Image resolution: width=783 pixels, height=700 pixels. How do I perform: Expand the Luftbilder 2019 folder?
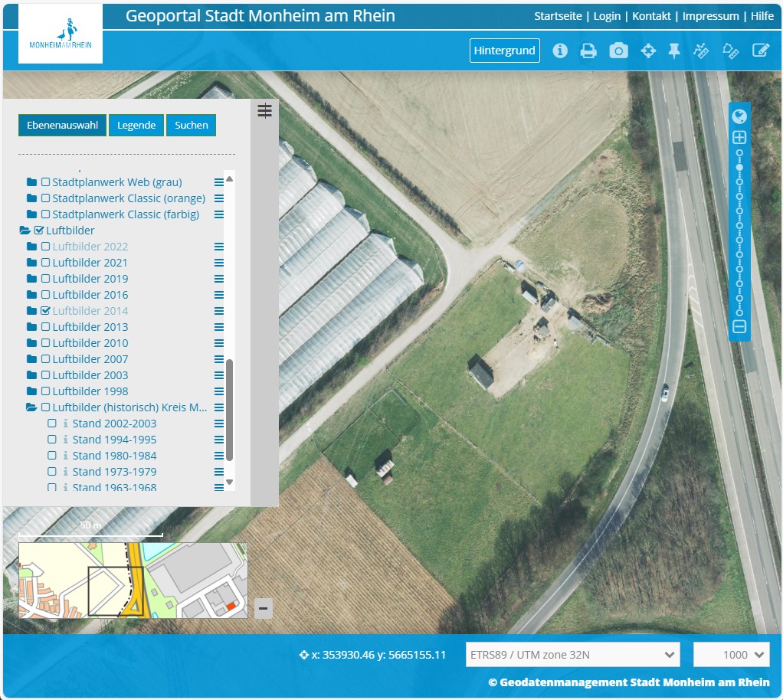[31, 279]
